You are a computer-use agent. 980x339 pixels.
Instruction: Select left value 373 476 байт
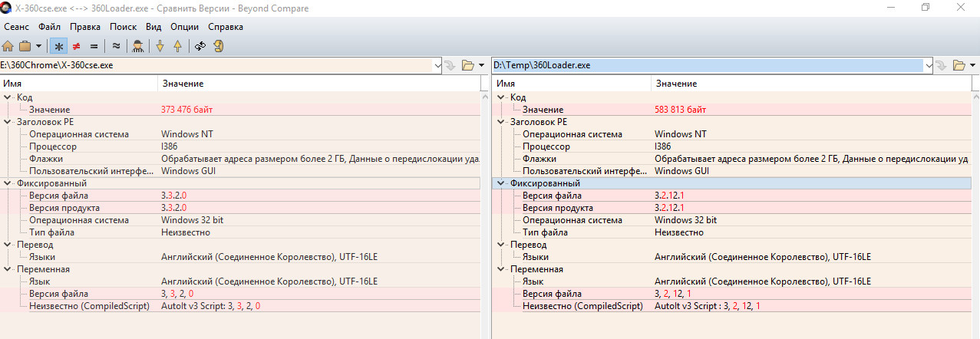point(186,110)
